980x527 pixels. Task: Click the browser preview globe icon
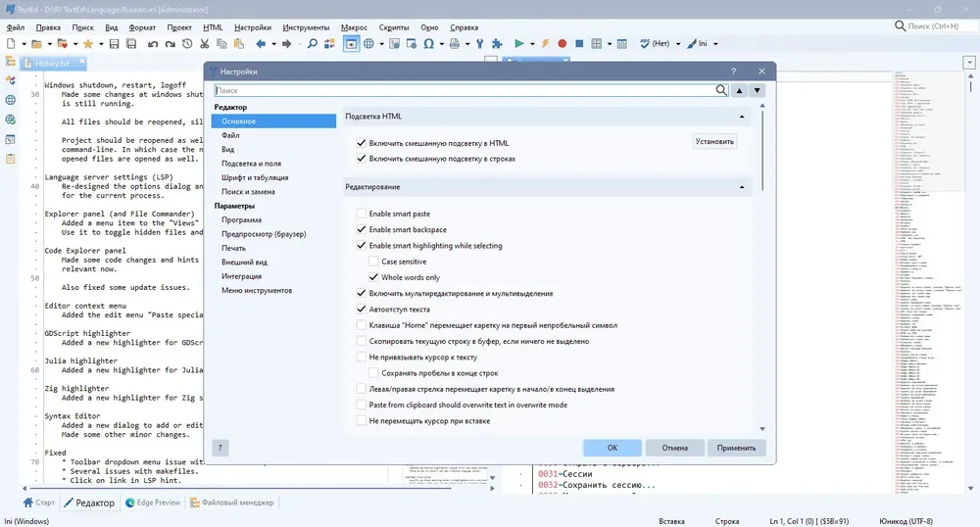(x=368, y=44)
